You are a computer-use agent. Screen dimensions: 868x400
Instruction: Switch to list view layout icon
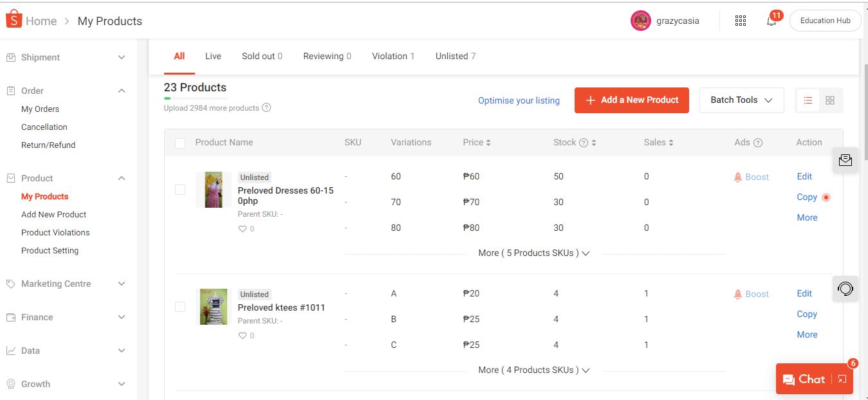(x=808, y=100)
